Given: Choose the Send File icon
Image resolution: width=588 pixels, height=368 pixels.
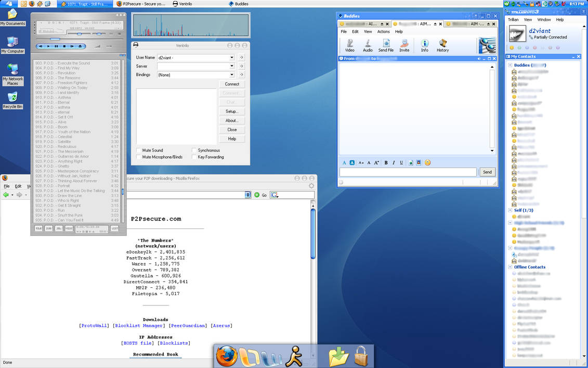Looking at the screenshot, I should tap(386, 45).
